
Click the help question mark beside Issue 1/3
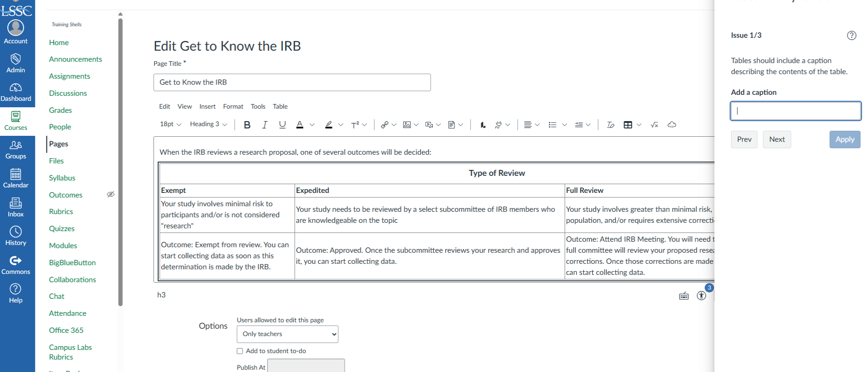(x=851, y=35)
